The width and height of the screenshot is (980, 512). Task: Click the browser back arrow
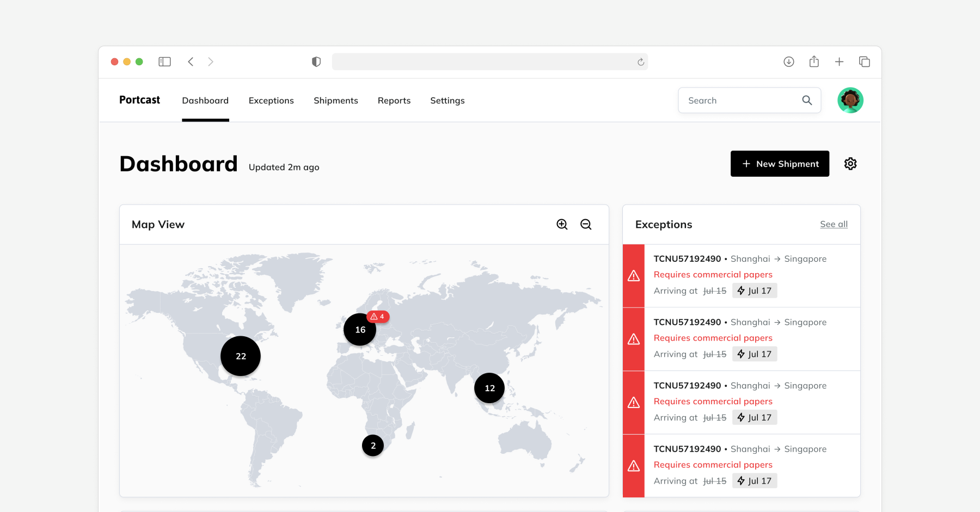pos(191,61)
